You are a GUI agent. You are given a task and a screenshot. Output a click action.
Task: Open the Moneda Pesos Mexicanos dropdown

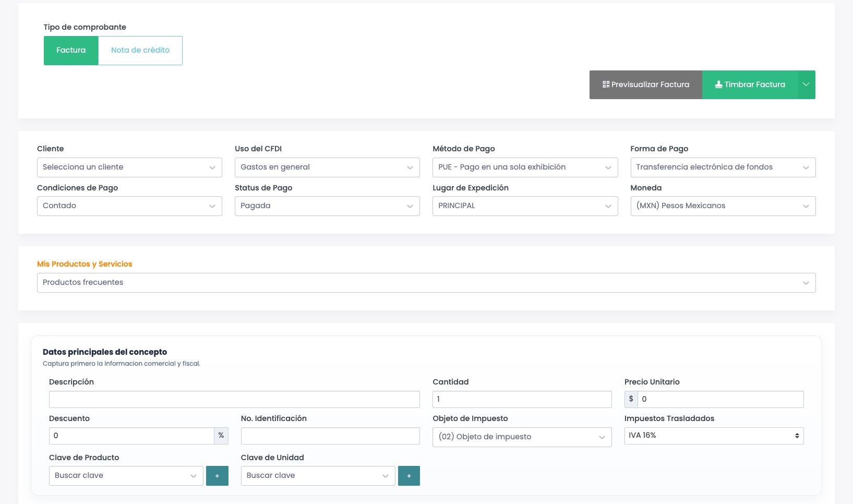723,206
